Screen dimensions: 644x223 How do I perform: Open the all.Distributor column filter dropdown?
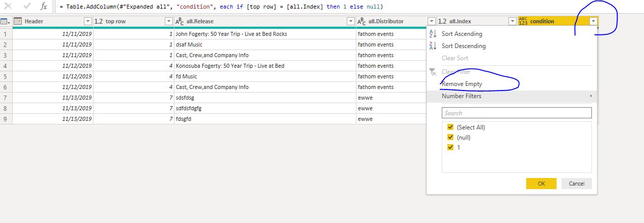(431, 21)
